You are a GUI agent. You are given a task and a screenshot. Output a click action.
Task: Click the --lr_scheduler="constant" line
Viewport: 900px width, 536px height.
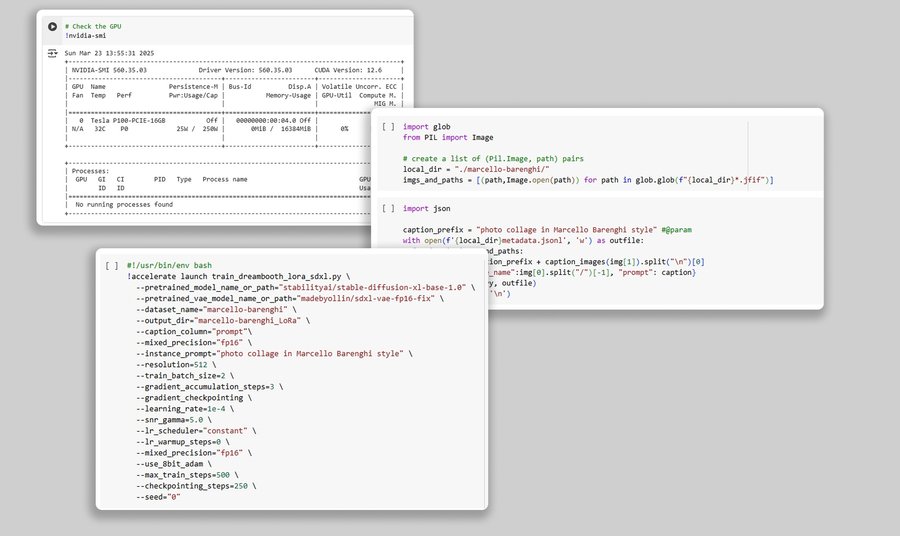coord(196,431)
